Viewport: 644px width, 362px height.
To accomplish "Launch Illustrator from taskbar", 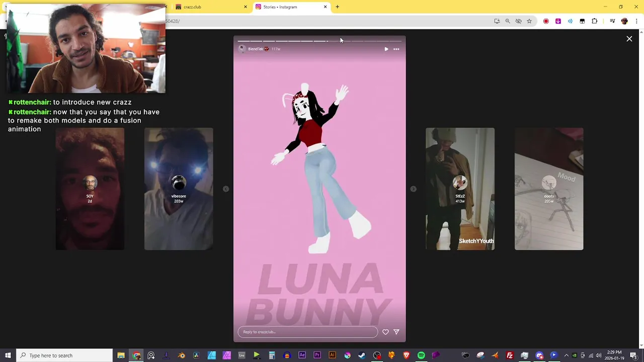I will point(332,355).
